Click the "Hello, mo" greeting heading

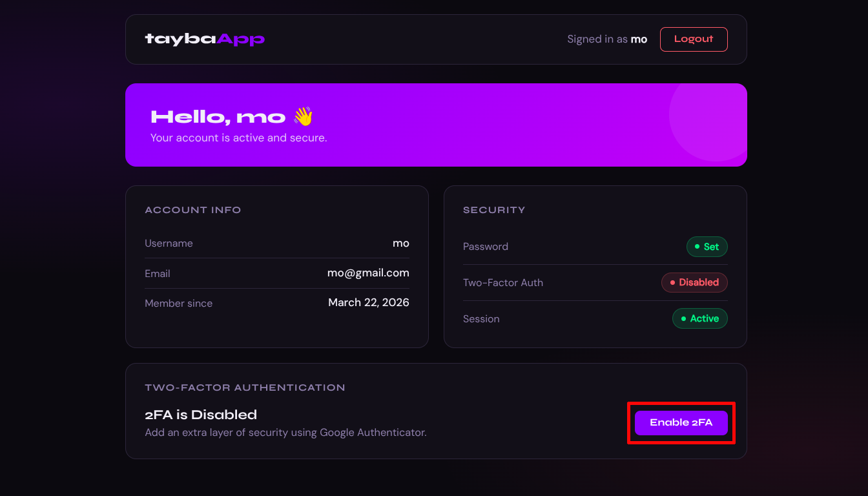[218, 117]
